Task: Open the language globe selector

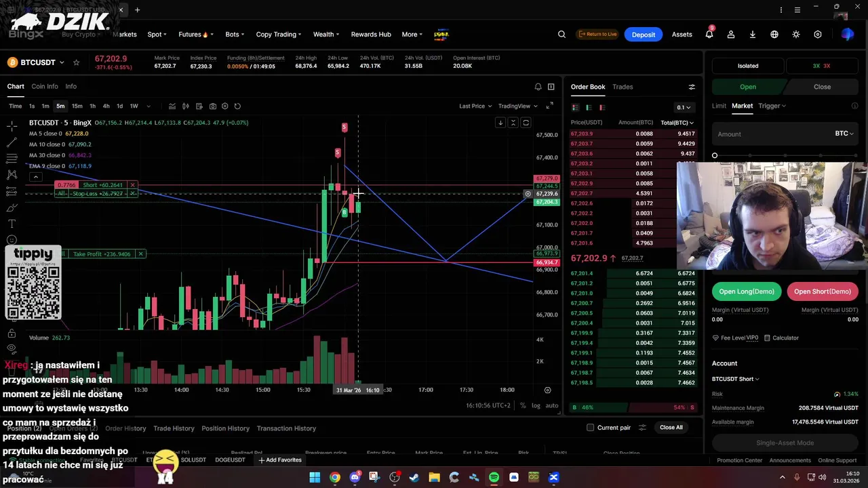Action: pyautogui.click(x=774, y=35)
